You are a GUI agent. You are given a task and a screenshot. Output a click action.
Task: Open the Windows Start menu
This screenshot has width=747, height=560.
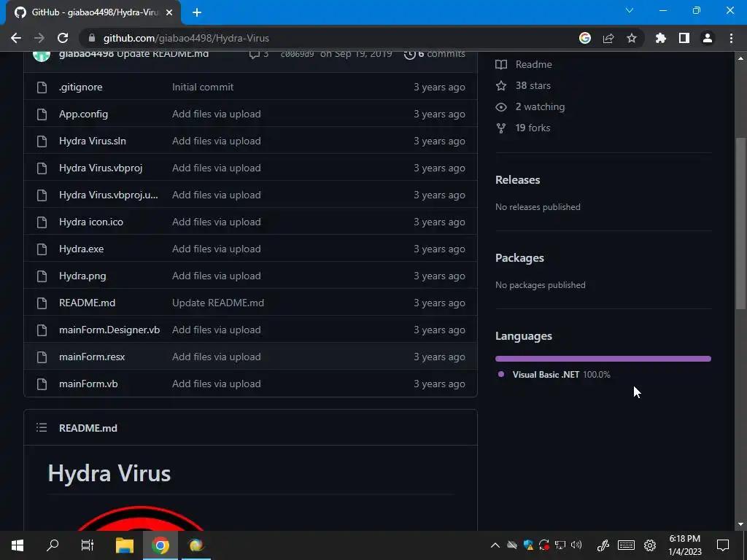click(x=18, y=545)
